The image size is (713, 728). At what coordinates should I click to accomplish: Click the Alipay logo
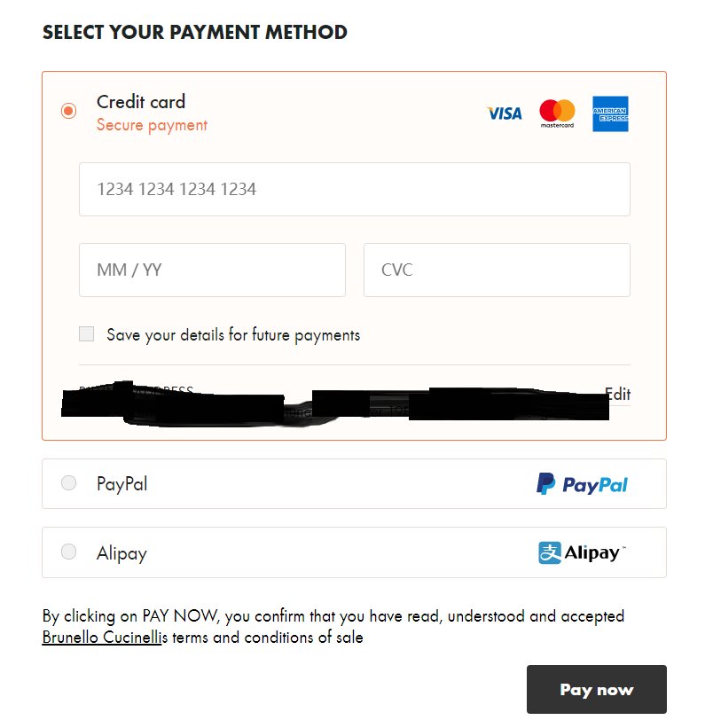582,552
